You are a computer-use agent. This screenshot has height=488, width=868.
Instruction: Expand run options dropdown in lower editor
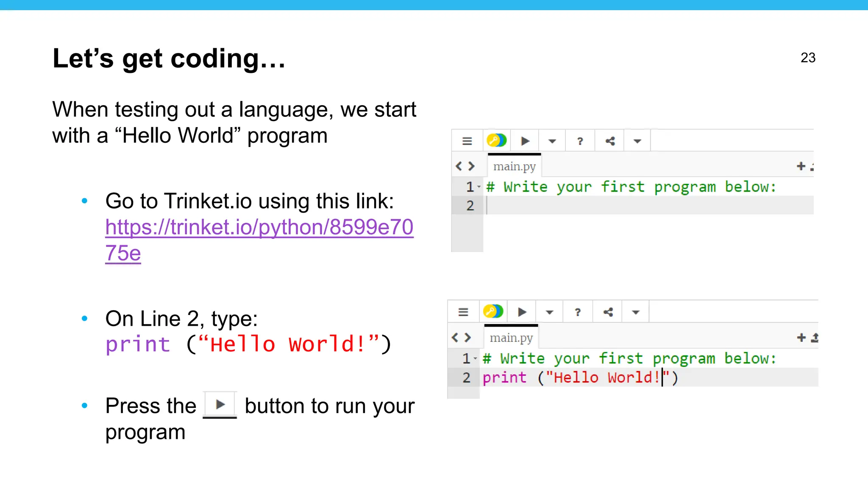pos(549,312)
